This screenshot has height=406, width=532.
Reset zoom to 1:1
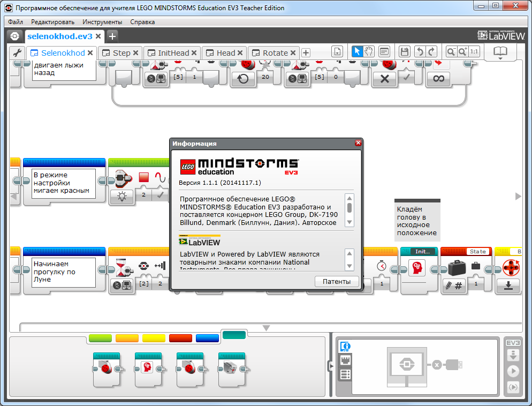click(474, 51)
